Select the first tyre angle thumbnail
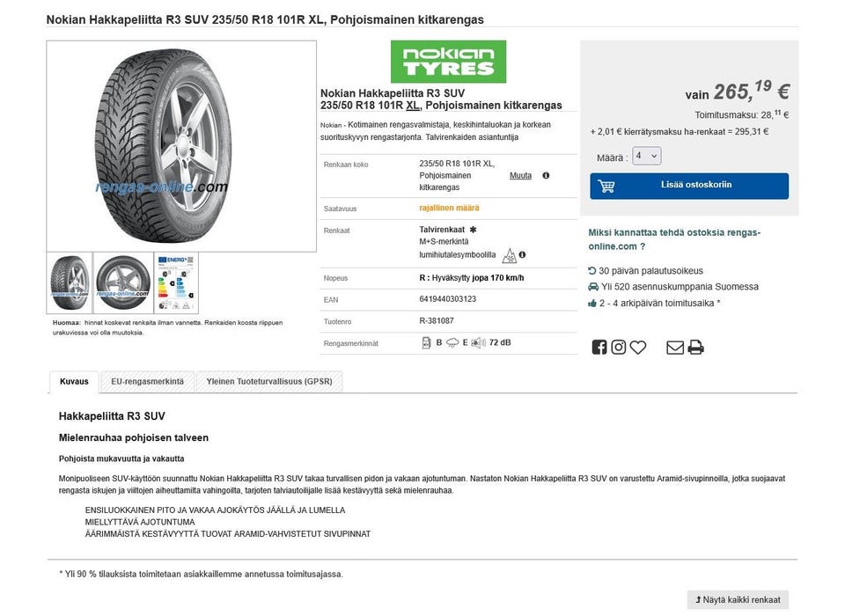 coord(70,283)
